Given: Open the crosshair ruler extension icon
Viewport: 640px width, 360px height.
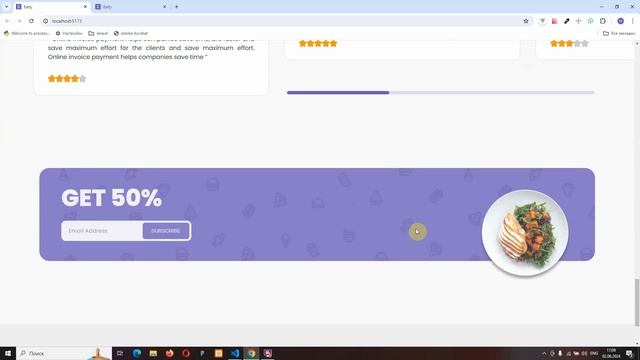Looking at the screenshot, I should (578, 21).
